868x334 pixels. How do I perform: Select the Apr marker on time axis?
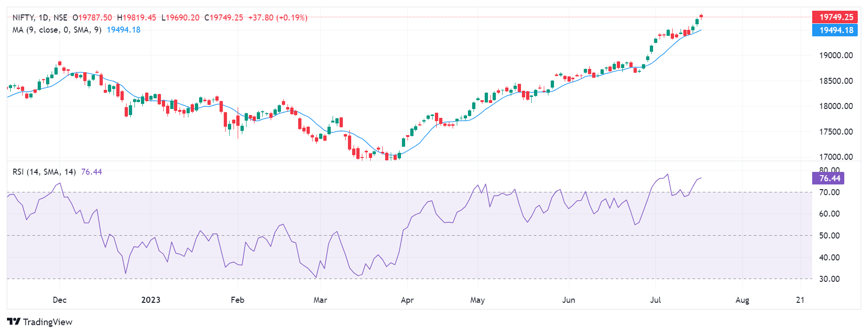(x=407, y=300)
